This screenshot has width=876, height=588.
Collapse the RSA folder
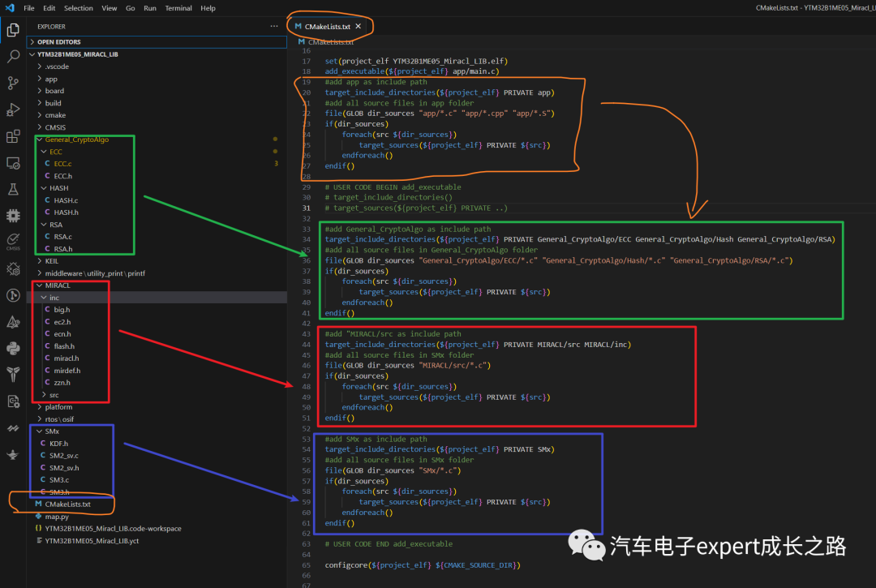(x=157, y=225)
